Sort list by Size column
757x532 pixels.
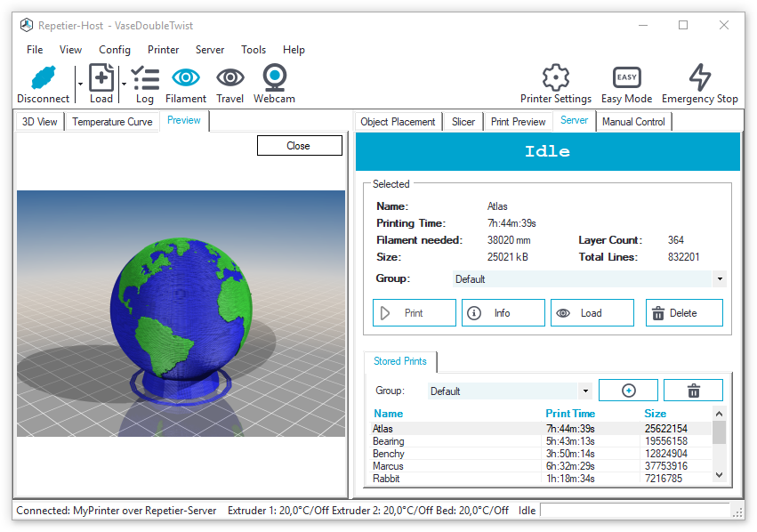(655, 414)
